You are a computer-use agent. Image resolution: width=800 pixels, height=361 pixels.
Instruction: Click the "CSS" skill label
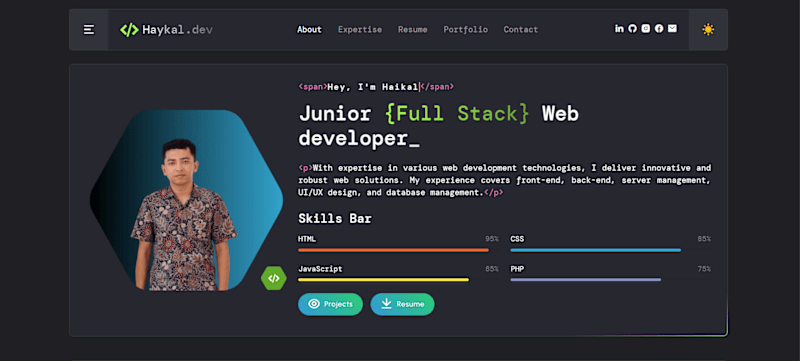(517, 239)
